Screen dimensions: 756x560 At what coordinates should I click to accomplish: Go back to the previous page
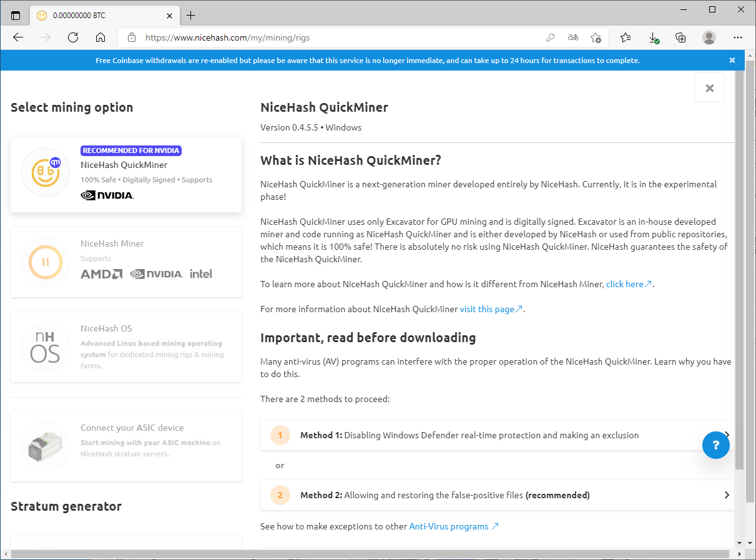click(18, 37)
